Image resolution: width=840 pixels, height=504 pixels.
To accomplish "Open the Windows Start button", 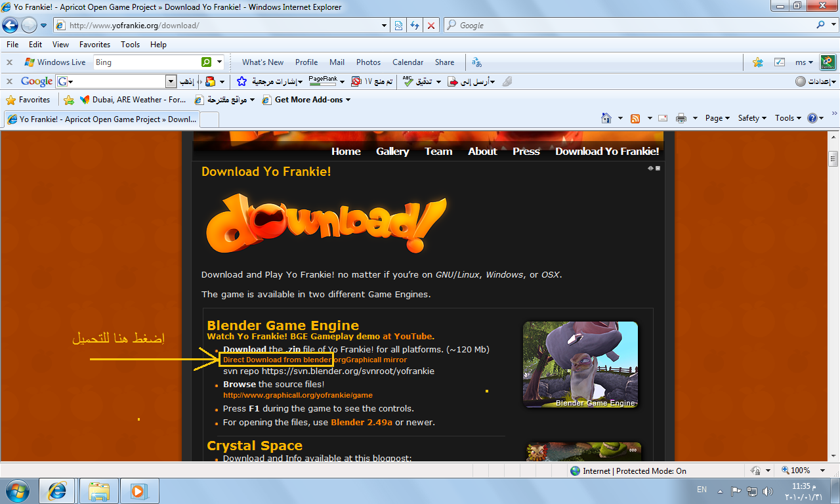I will (x=17, y=490).
